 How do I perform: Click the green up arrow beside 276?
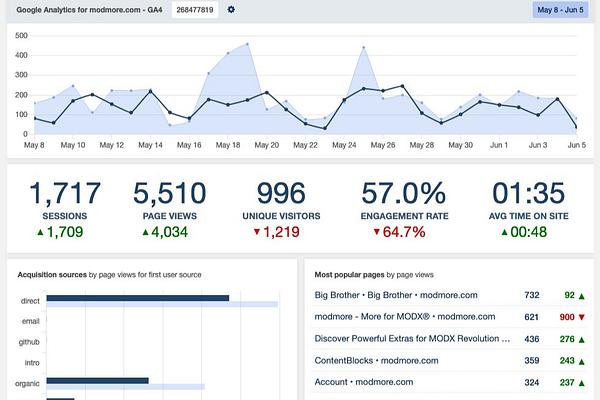pos(582,340)
